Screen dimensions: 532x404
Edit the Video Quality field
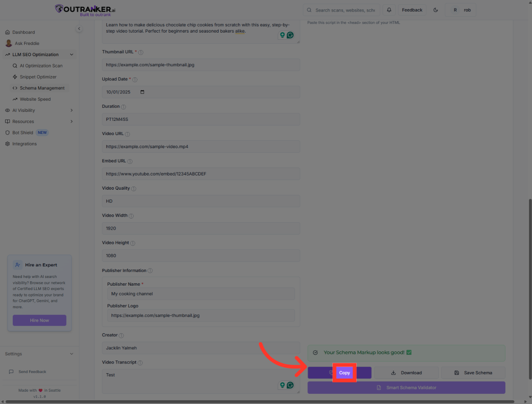click(201, 201)
